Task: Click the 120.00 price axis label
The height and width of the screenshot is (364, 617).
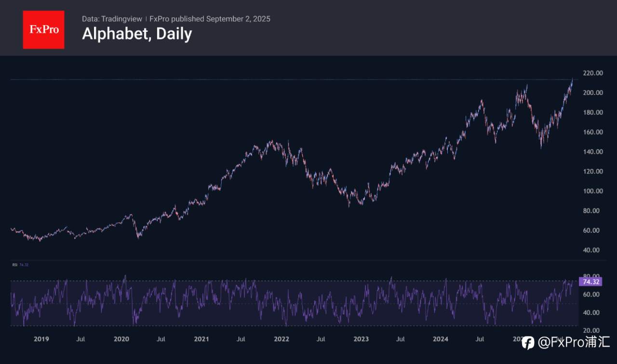Action: pyautogui.click(x=592, y=171)
